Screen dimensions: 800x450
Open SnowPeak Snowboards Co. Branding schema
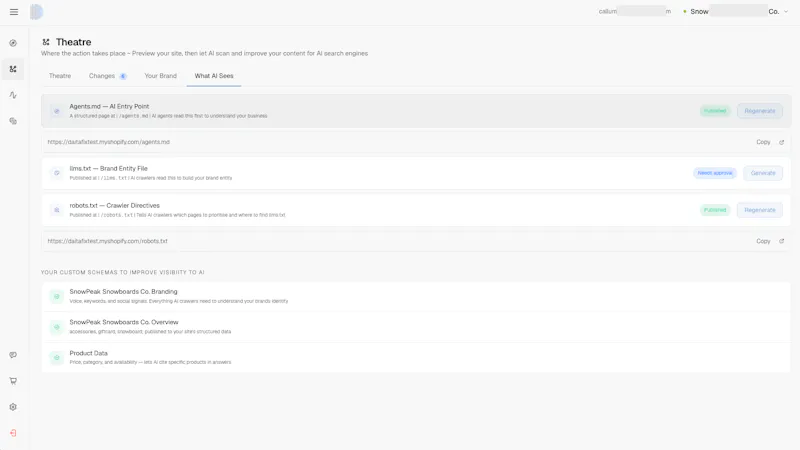(x=416, y=296)
